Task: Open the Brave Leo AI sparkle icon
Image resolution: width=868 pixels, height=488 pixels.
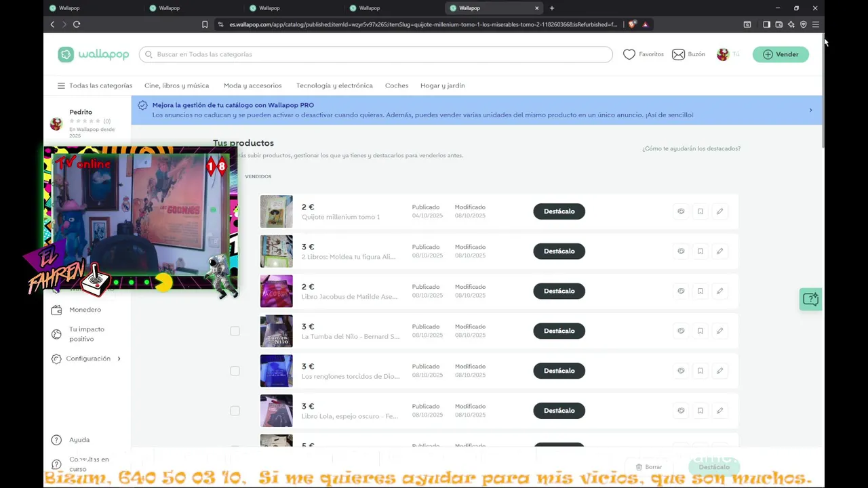Action: [x=791, y=24]
